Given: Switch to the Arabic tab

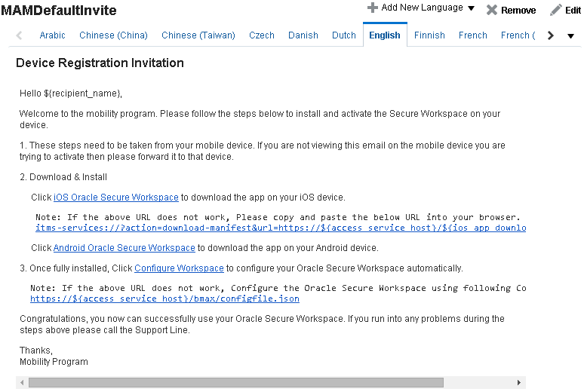Looking at the screenshot, I should tap(53, 35).
